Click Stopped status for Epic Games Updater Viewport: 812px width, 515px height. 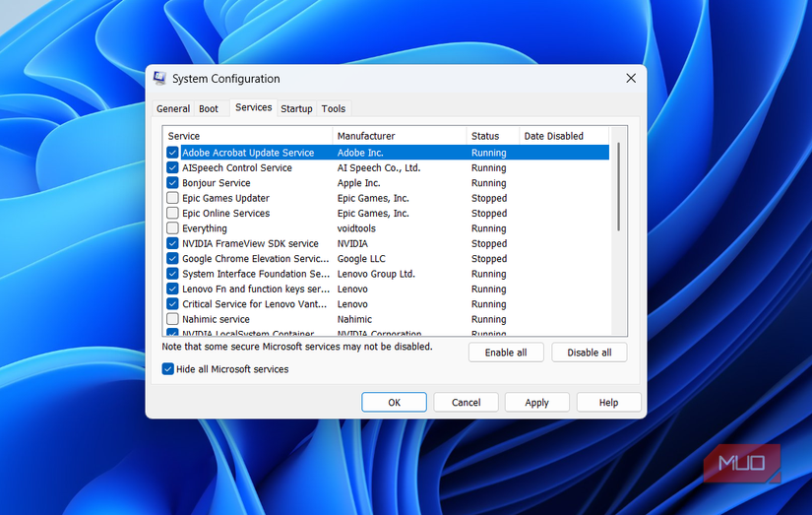(489, 198)
